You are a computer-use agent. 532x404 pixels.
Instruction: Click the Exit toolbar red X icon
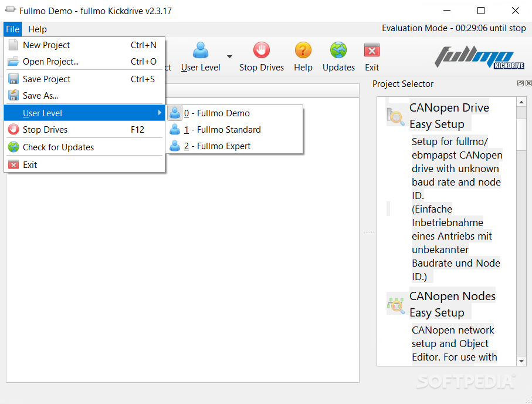tap(371, 51)
